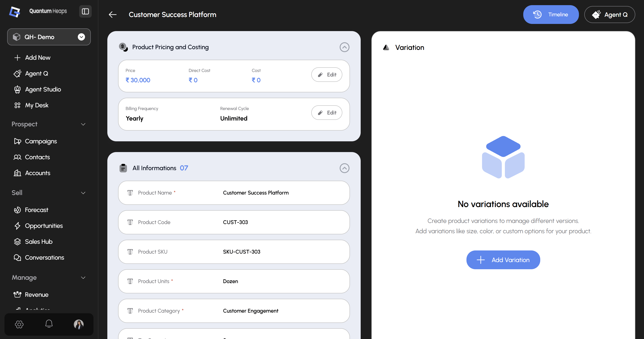Open settings gear in sidebar footer
The width and height of the screenshot is (644, 339).
(19, 324)
